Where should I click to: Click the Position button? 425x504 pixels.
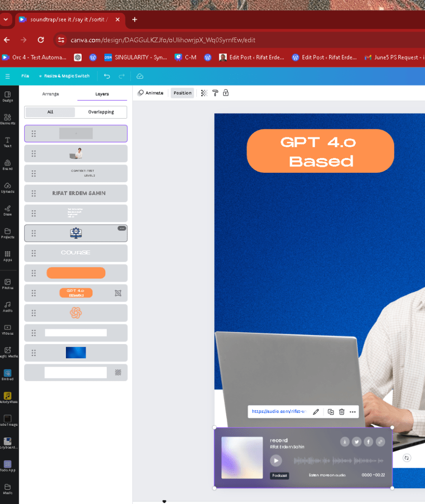point(182,93)
